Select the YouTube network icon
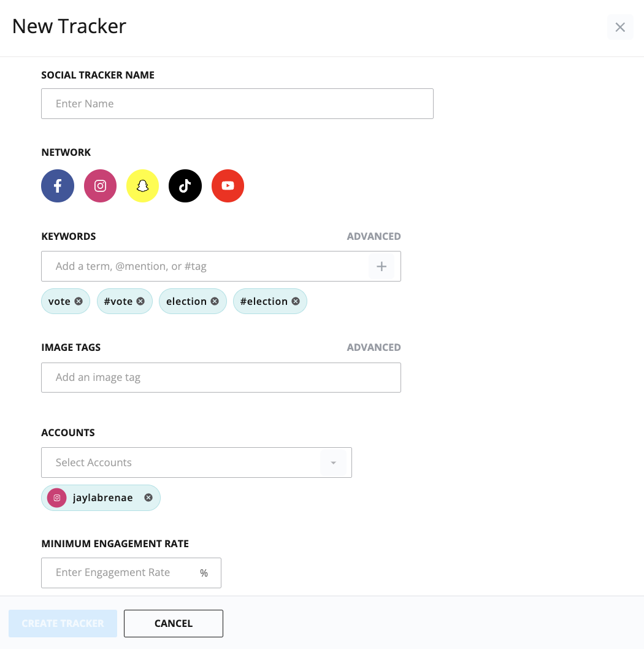Viewport: 644px width, 649px height. pos(228,186)
